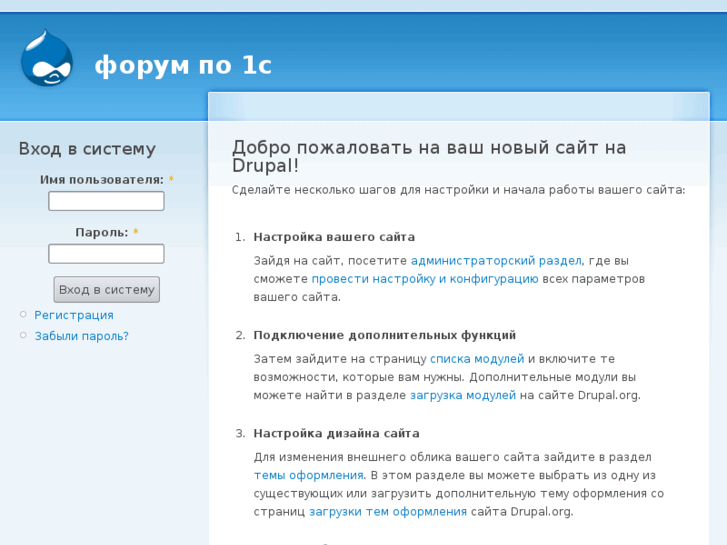Image resolution: width=727 pixels, height=545 pixels.
Task: Open the «загрузка модулей» link
Action: point(463,395)
